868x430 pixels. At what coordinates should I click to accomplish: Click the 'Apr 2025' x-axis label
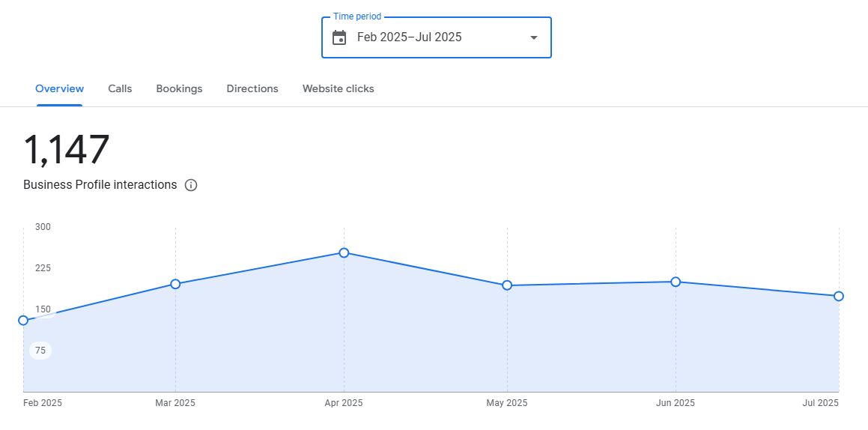click(x=343, y=403)
